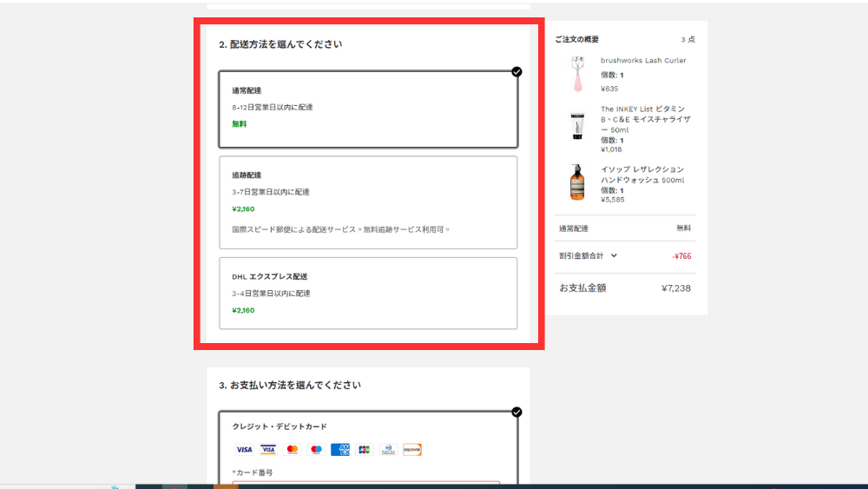Click the American Express logo
This screenshot has width=868, height=489.
point(340,450)
